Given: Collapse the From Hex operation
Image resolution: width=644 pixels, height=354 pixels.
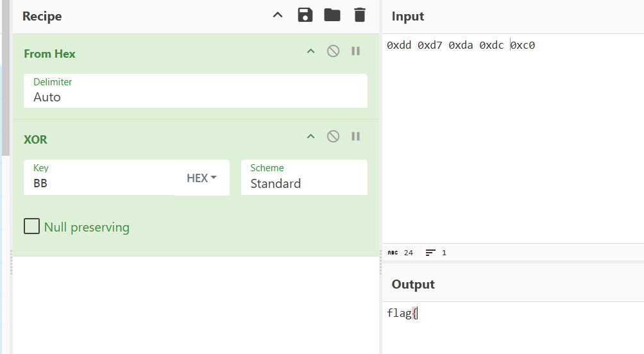Looking at the screenshot, I should click(311, 51).
